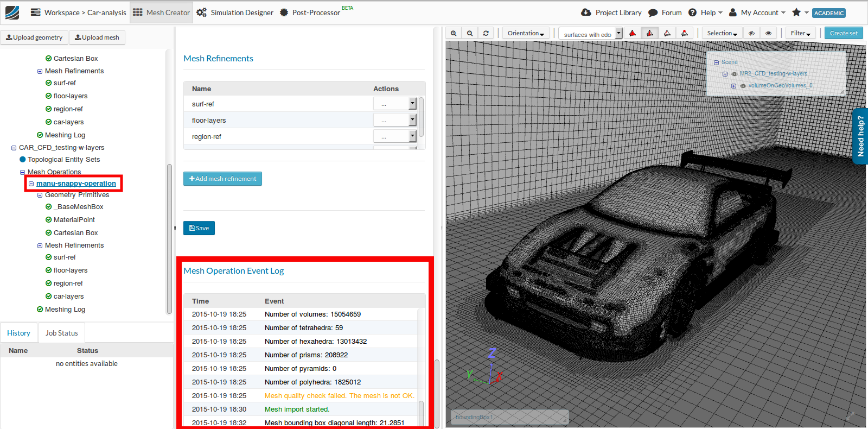This screenshot has width=868, height=429.
Task: Open the Need help? side tab
Action: click(860, 136)
